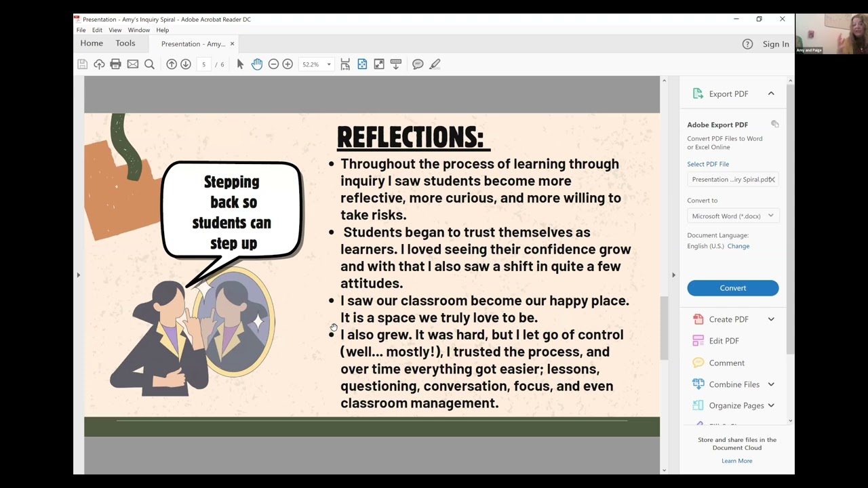
Task: Send the file by email
Action: [x=133, y=64]
